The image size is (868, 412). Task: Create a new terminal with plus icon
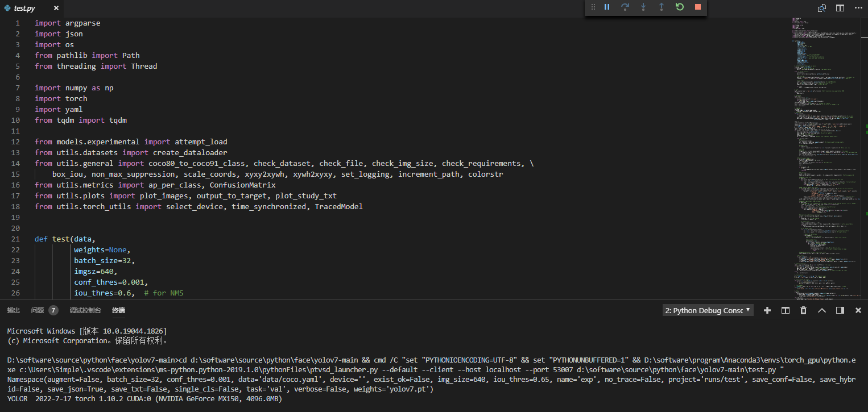[x=767, y=310]
